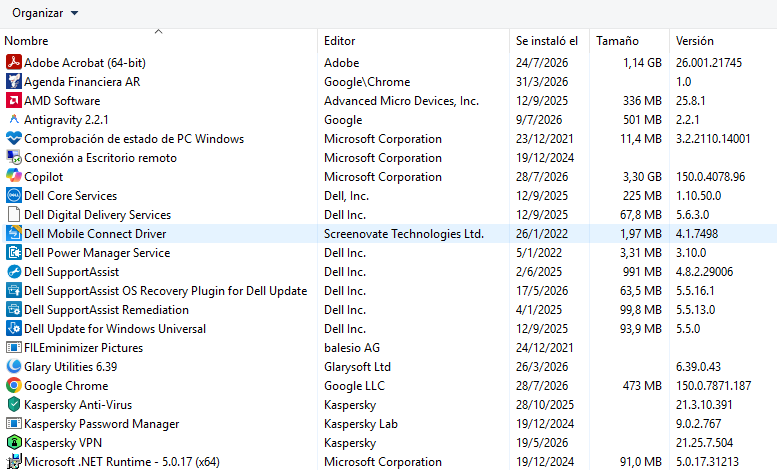Viewport: 777px width, 470px height.
Task: Click the 1,14 GB size cell
Action: point(642,63)
